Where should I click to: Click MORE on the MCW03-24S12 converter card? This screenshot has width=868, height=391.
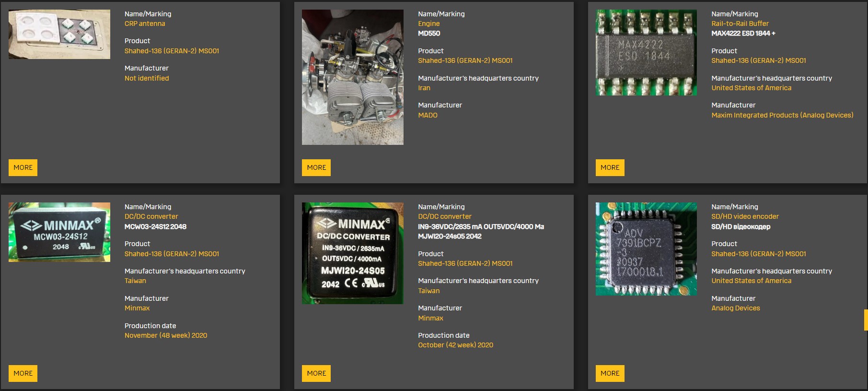point(23,373)
